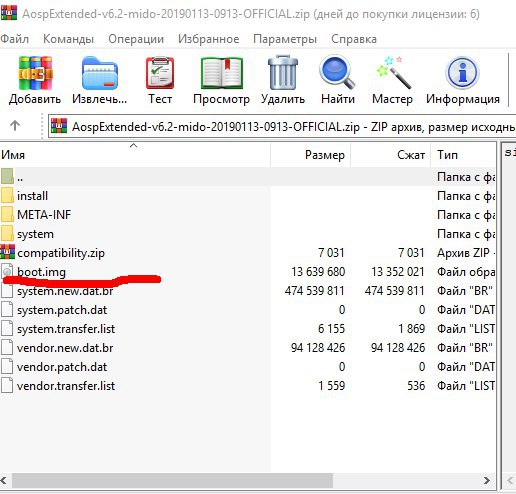
Task: Select the system.new.dat.br file name
Action: tap(65, 291)
